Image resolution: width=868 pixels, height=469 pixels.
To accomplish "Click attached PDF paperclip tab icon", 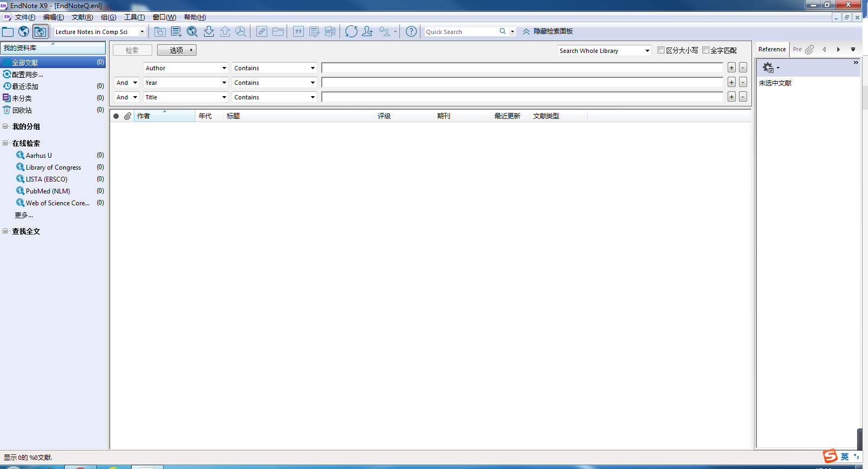I will 809,49.
